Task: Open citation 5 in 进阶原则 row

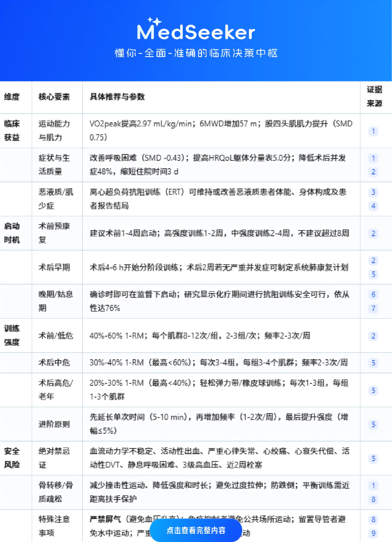Action: click(373, 424)
